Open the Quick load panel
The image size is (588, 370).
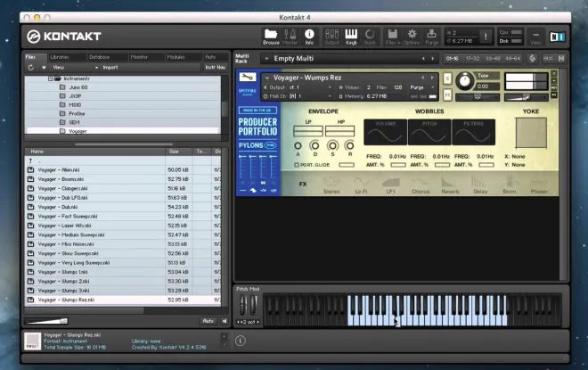point(370,37)
